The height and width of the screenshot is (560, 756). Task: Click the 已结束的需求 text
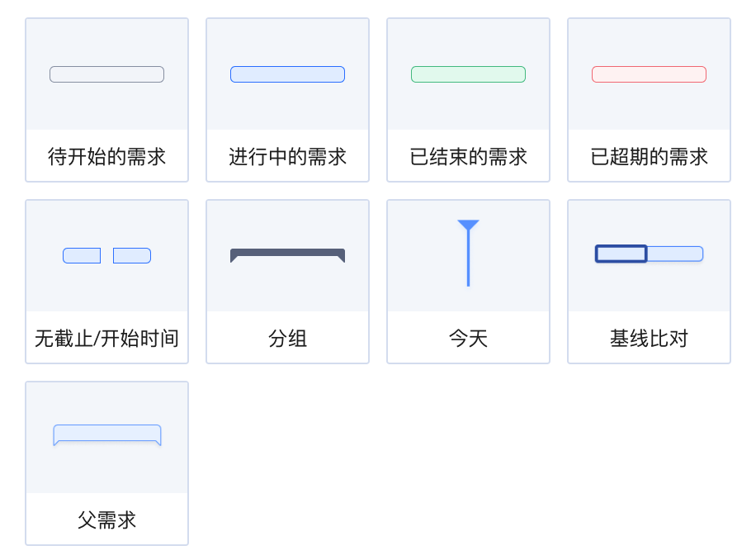[468, 157]
